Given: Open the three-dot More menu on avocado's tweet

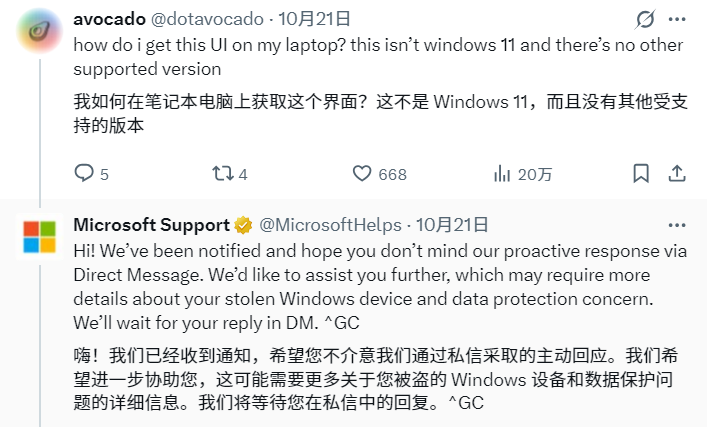Looking at the screenshot, I should pyautogui.click(x=679, y=19).
